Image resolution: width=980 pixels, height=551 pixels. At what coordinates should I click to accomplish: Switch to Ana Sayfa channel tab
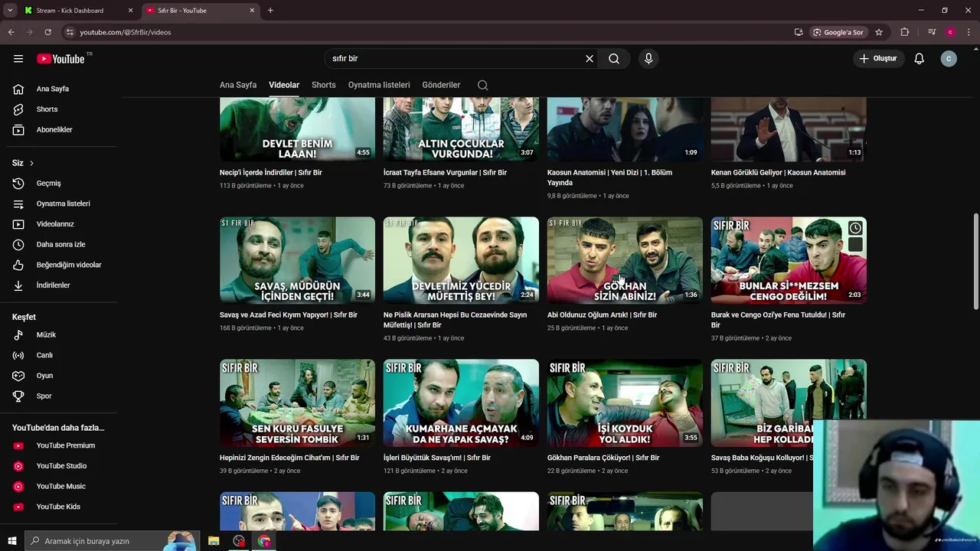click(238, 85)
